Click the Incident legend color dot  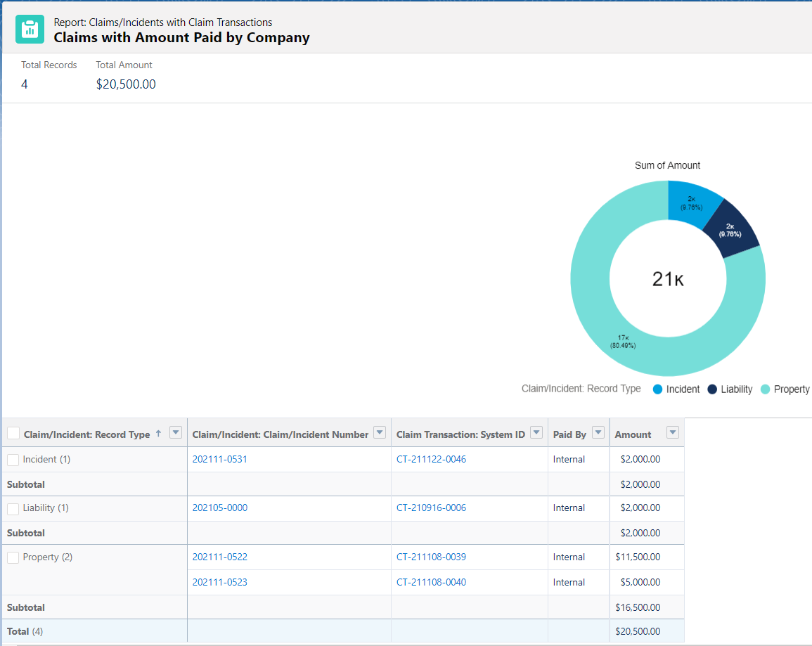click(x=657, y=389)
